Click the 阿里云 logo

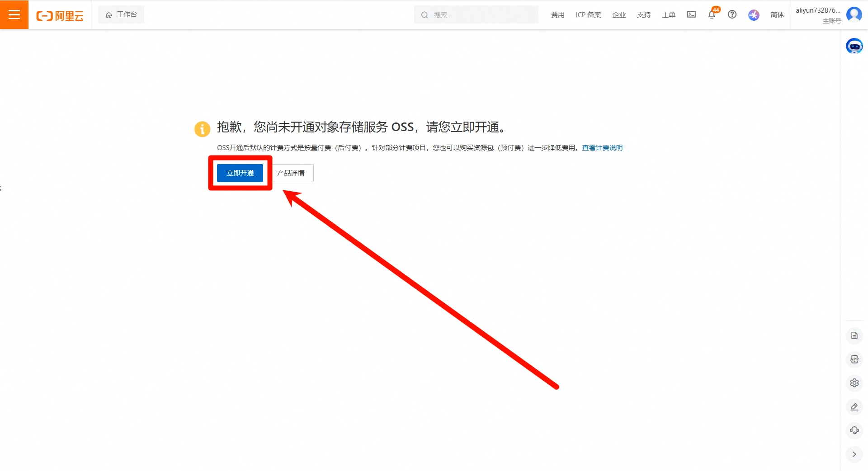pos(60,16)
